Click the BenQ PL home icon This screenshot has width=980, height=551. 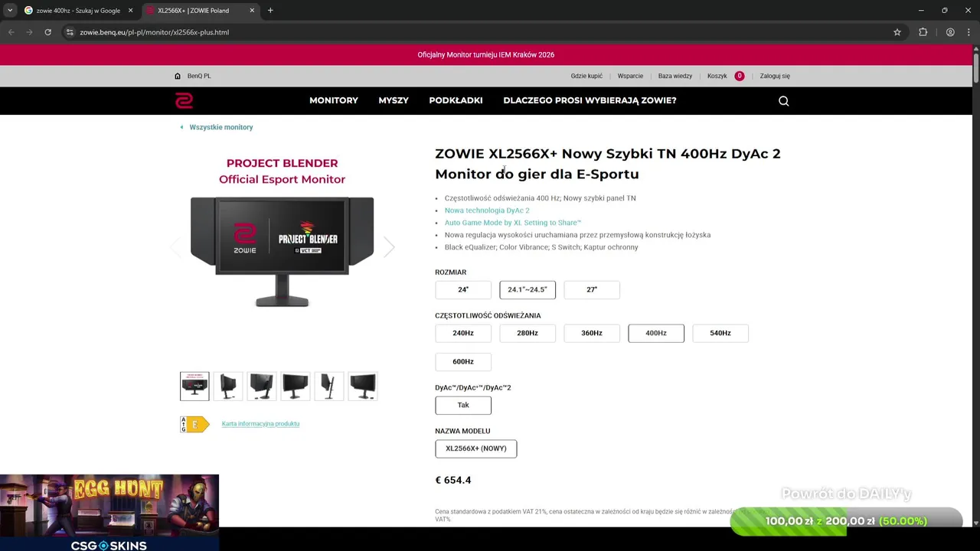178,76
